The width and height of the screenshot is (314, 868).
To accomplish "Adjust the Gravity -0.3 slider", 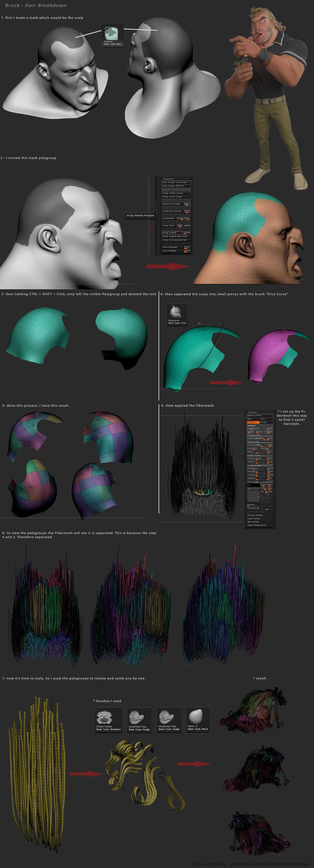I will coord(256,469).
